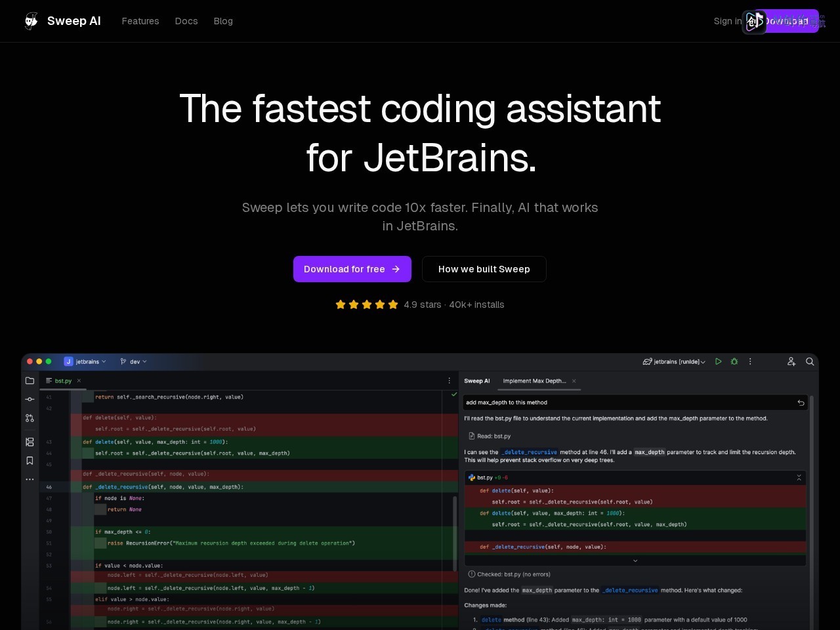Click the purple Download button in header
840x630 pixels.
(x=786, y=21)
